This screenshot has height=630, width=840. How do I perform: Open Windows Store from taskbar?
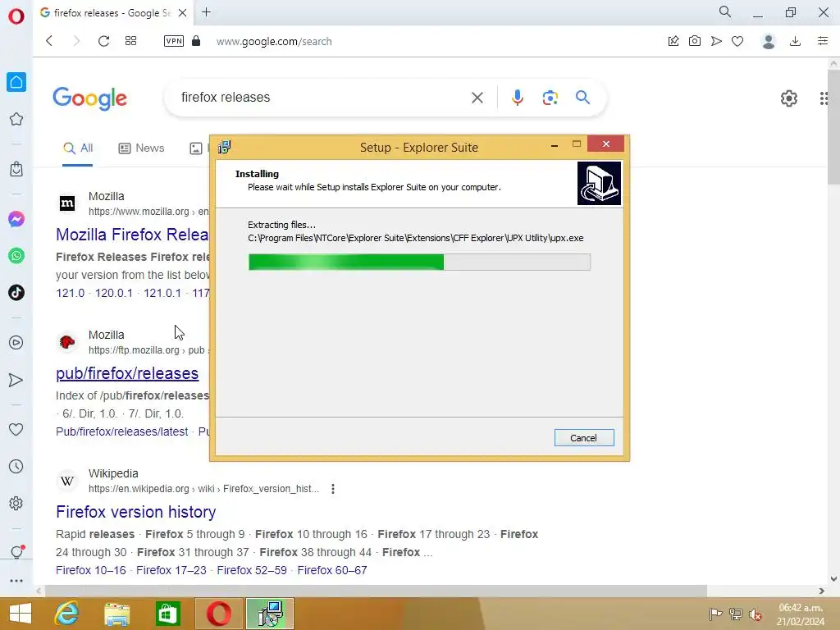click(167, 614)
